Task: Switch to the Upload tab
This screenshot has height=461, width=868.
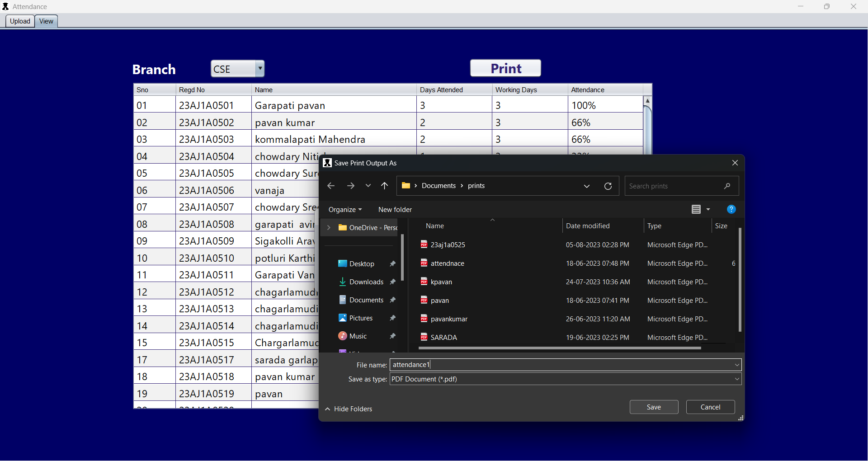Action: [20, 21]
